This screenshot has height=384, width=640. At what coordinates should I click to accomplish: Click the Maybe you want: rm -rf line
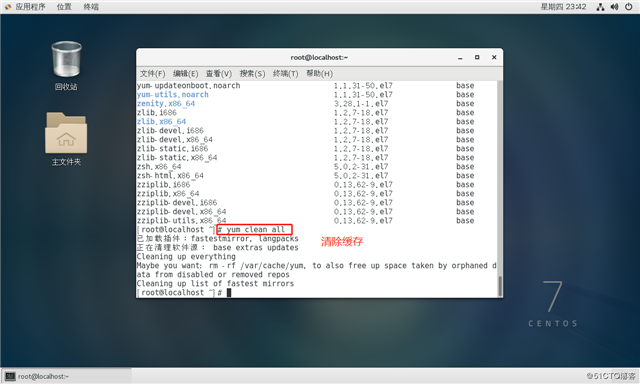317,266
